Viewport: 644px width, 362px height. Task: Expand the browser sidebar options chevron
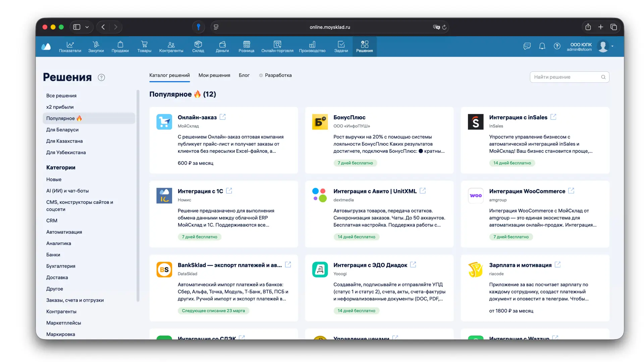(x=87, y=27)
